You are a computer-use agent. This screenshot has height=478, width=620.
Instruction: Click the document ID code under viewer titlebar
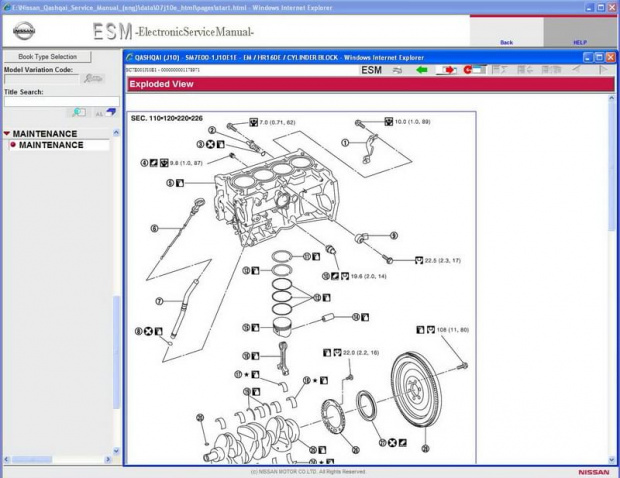[163, 70]
